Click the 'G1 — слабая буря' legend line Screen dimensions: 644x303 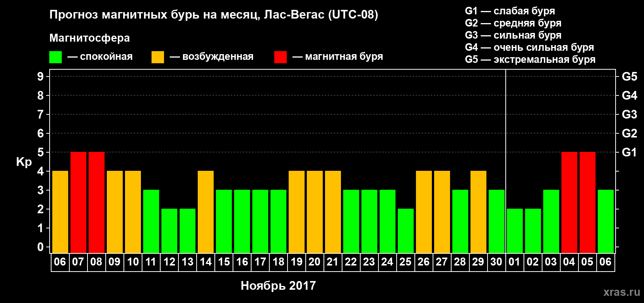click(510, 11)
